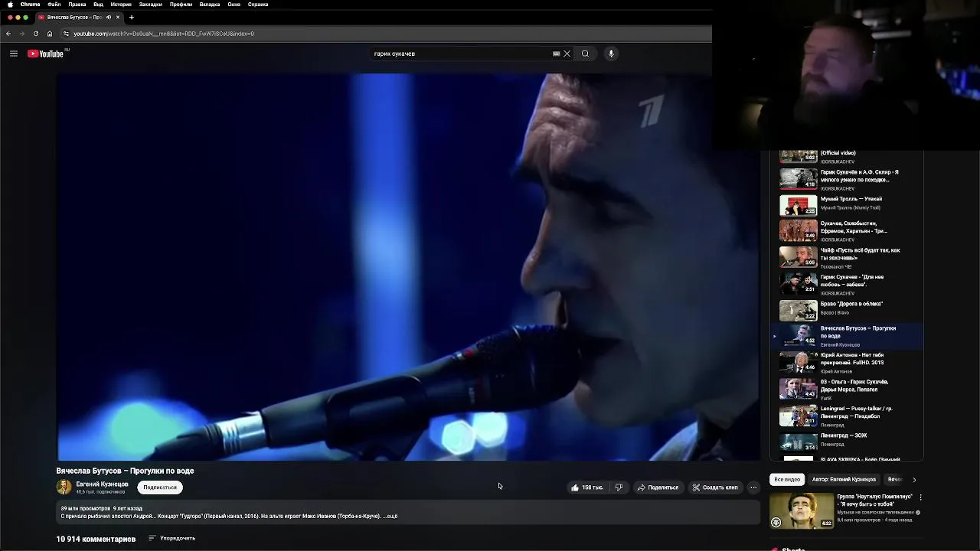Open suggested video Наутилус Помпилиус thumbnail
This screenshot has width=980, height=551.
[x=802, y=510]
